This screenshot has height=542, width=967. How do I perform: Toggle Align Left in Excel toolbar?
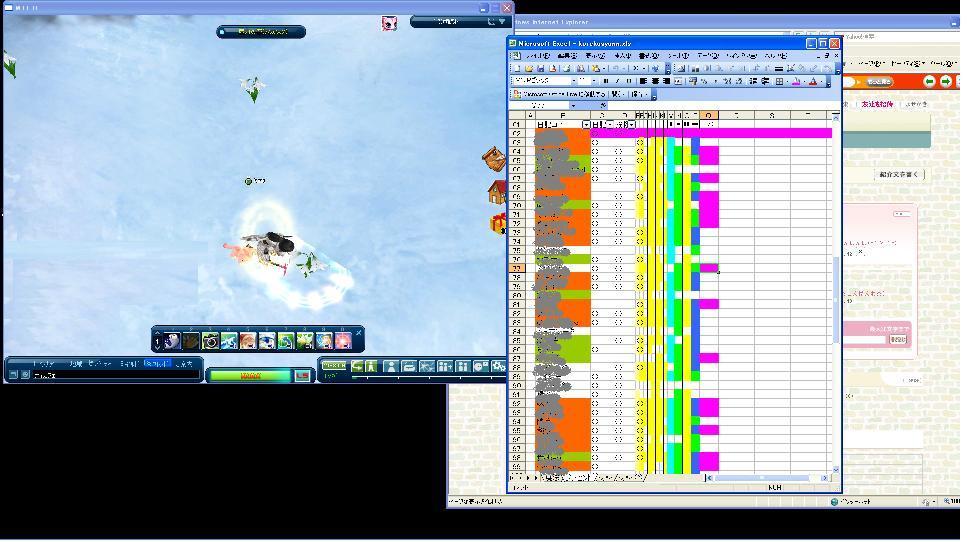pyautogui.click(x=643, y=81)
